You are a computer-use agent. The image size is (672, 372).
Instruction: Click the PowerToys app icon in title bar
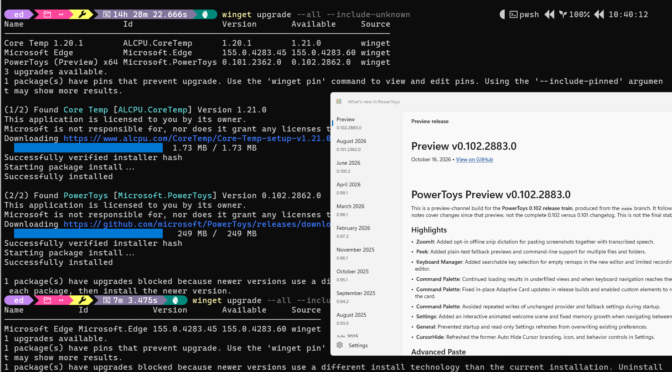click(x=339, y=102)
